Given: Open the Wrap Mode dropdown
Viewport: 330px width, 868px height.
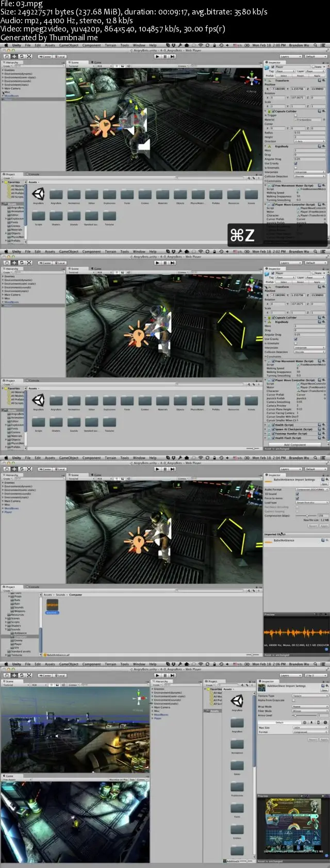Looking at the screenshot, I should pos(310,707).
